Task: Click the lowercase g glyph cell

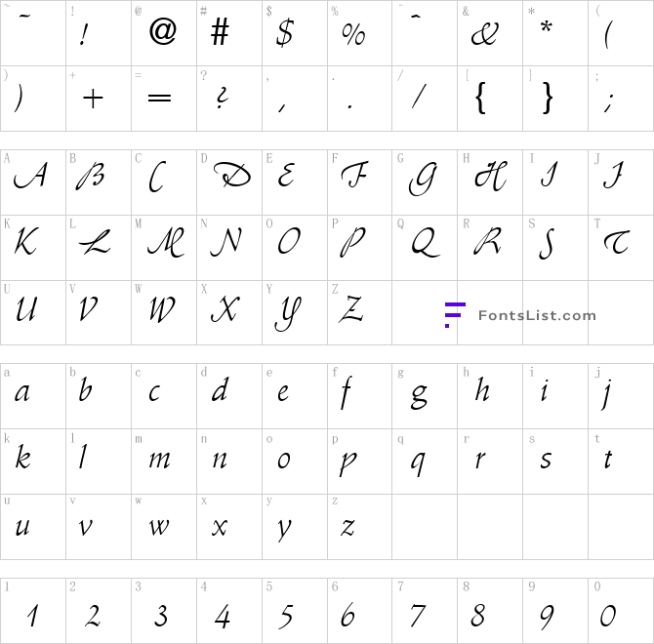Action: coord(425,396)
